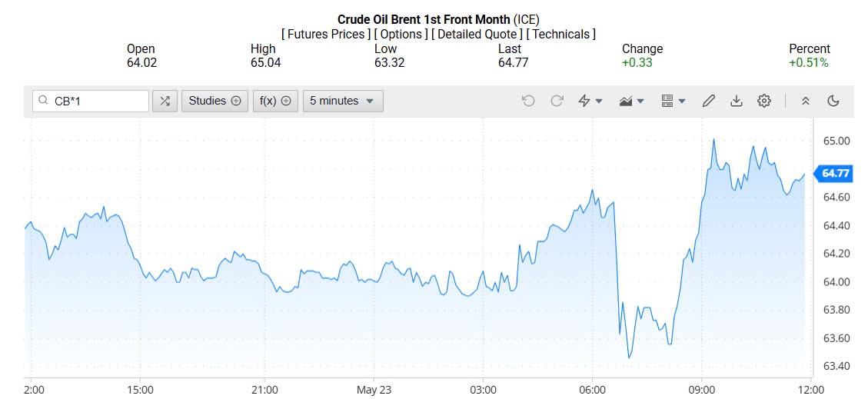Add a study via Studies button
This screenshot has width=868, height=399.
pyautogui.click(x=215, y=101)
